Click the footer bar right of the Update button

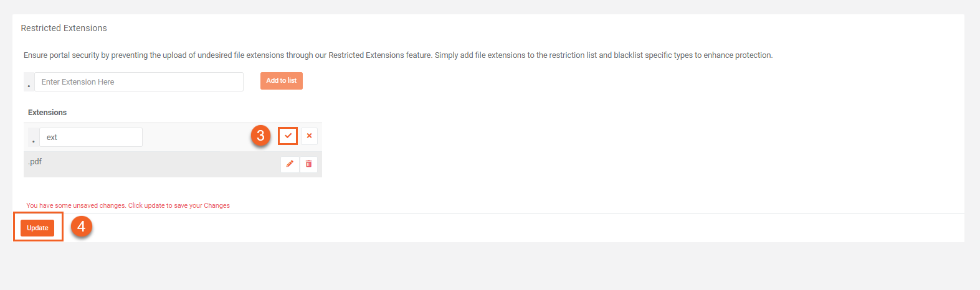click(x=498, y=228)
